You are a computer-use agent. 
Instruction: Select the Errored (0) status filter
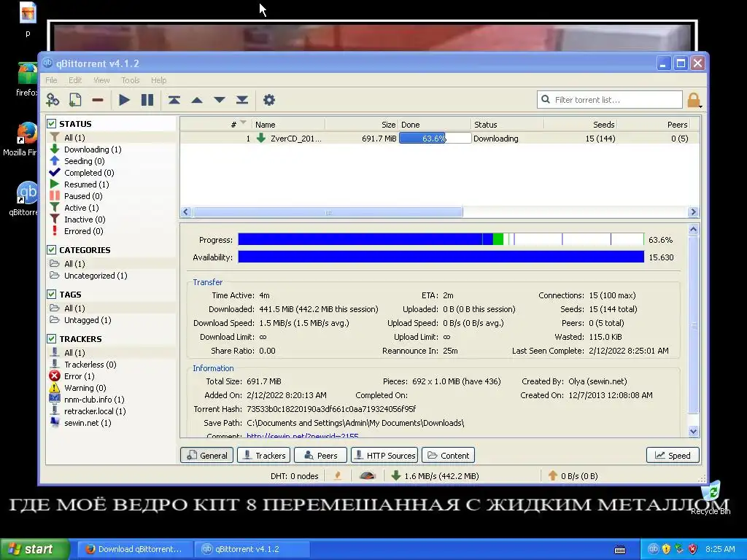pos(83,231)
